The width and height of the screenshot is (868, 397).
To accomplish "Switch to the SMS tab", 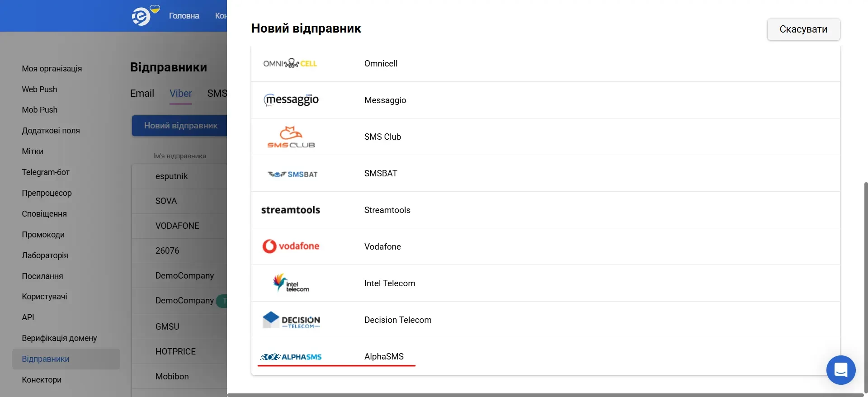I will click(x=217, y=93).
